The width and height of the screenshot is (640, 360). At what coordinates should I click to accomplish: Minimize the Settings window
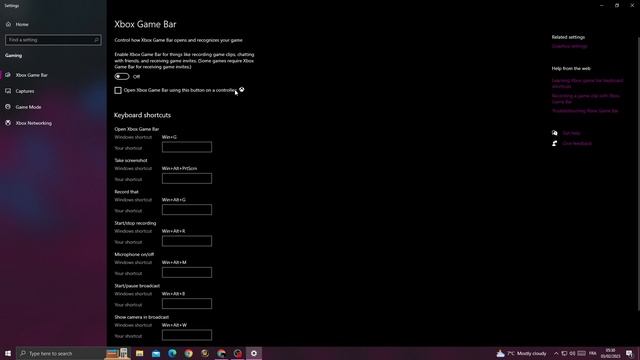click(602, 6)
